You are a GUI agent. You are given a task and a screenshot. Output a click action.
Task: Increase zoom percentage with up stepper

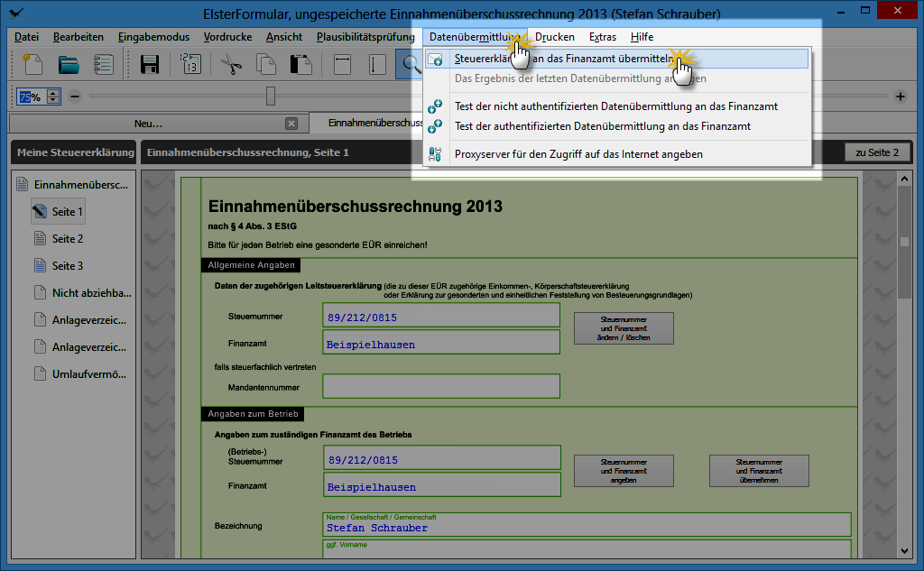53,93
